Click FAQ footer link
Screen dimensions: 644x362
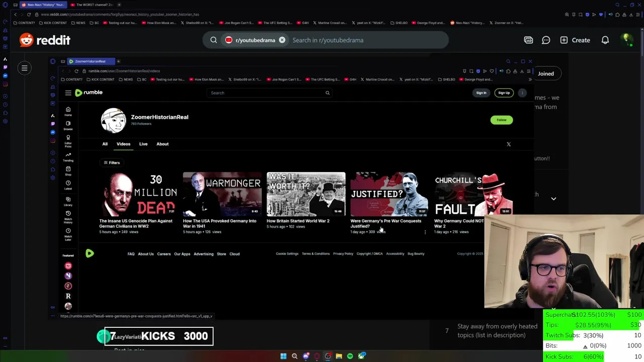[131, 254]
